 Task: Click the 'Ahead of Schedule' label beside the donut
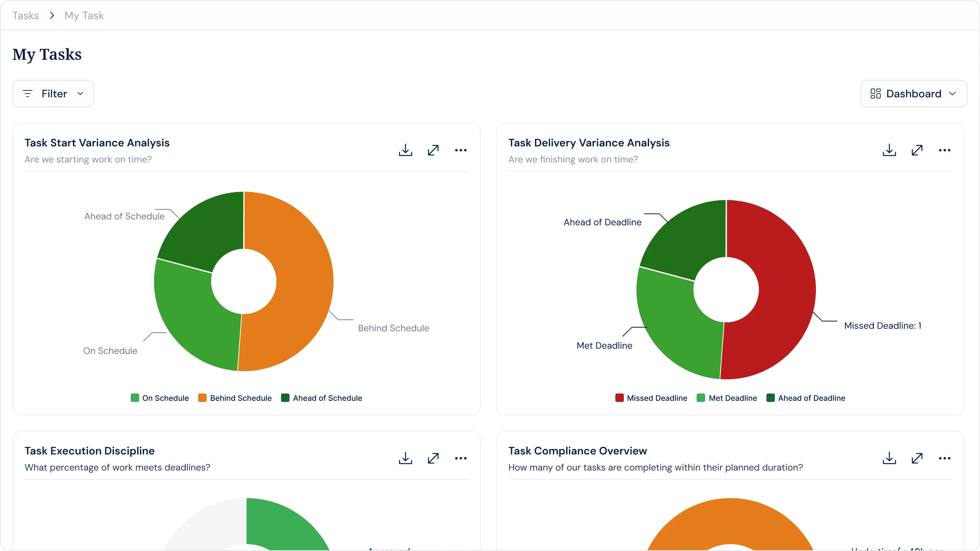click(x=125, y=216)
